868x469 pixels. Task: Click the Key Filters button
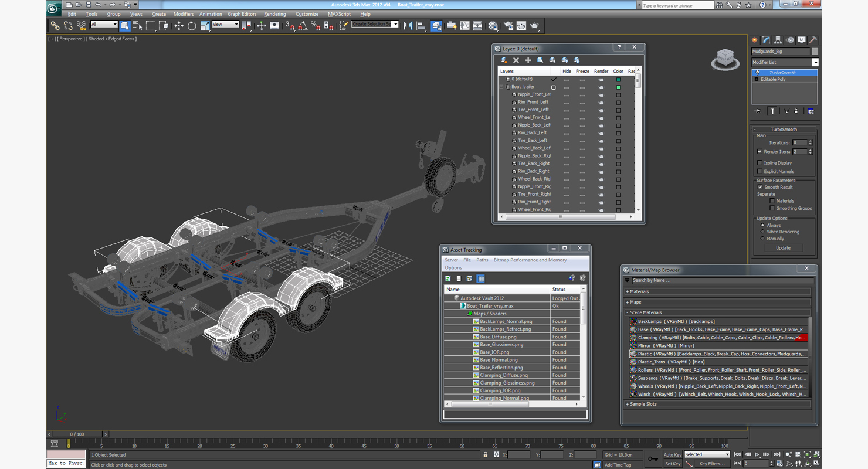(711, 464)
